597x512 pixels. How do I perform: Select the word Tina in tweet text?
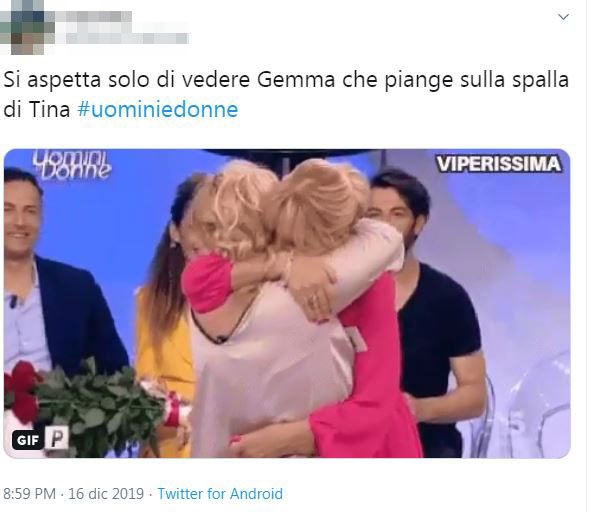(x=49, y=110)
